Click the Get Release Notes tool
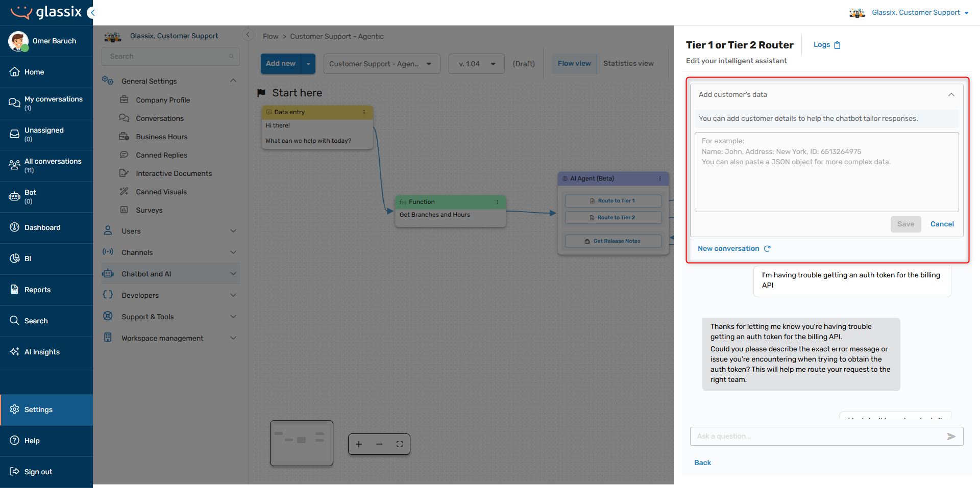980x488 pixels. pyautogui.click(x=613, y=241)
